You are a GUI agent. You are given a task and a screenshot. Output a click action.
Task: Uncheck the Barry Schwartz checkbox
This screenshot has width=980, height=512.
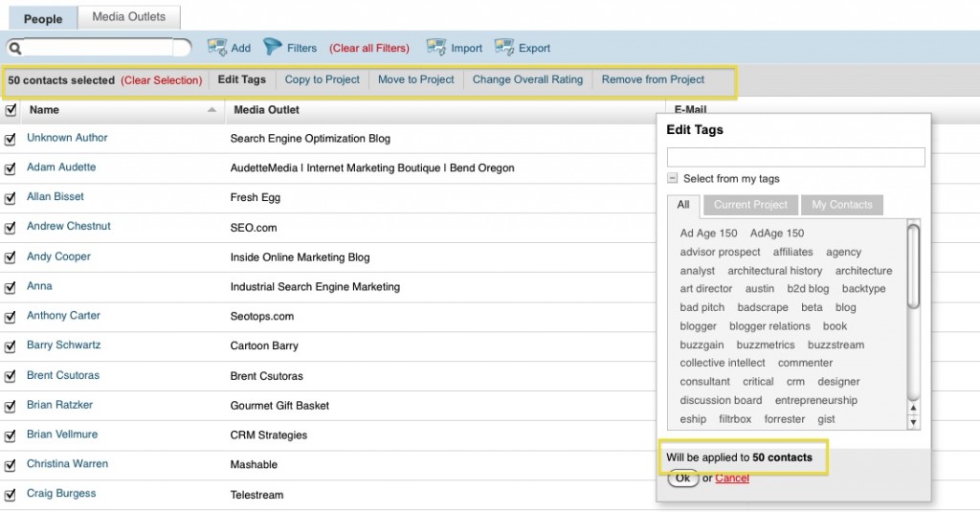[10, 346]
